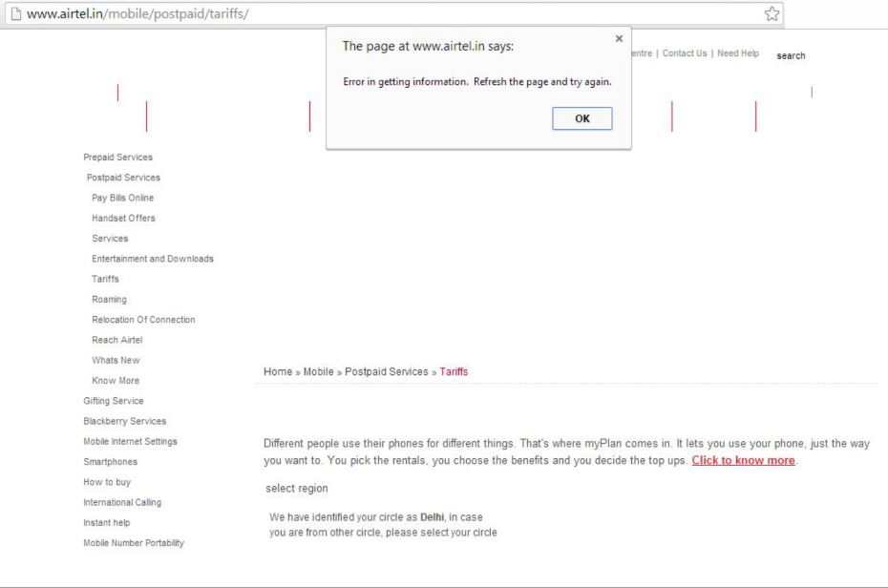Image resolution: width=888 pixels, height=588 pixels.
Task: Open Instant help in the sidebar
Action: pos(107,523)
